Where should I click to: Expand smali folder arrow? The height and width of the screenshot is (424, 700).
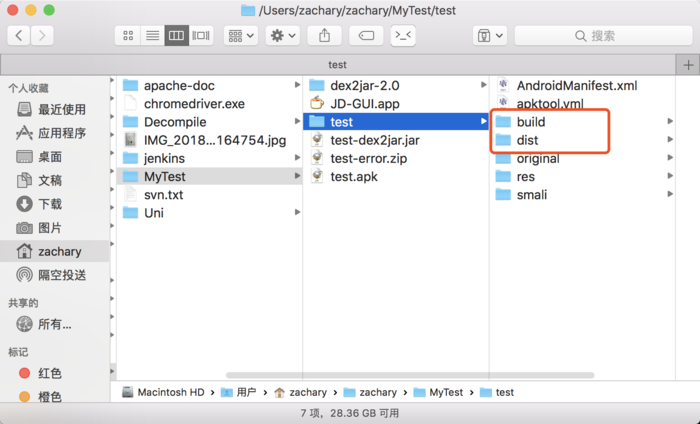(670, 194)
